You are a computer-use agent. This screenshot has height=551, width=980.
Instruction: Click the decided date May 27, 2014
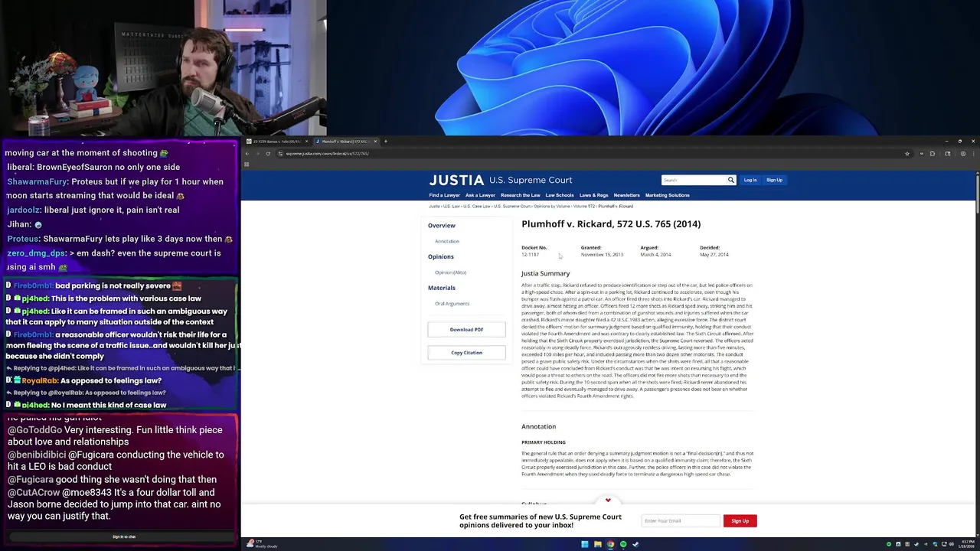point(714,255)
